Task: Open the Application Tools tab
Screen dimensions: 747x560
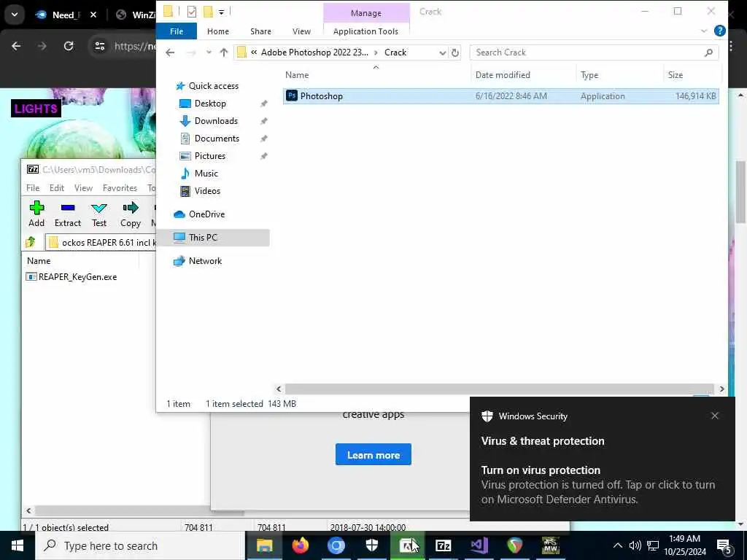Action: 365,31
